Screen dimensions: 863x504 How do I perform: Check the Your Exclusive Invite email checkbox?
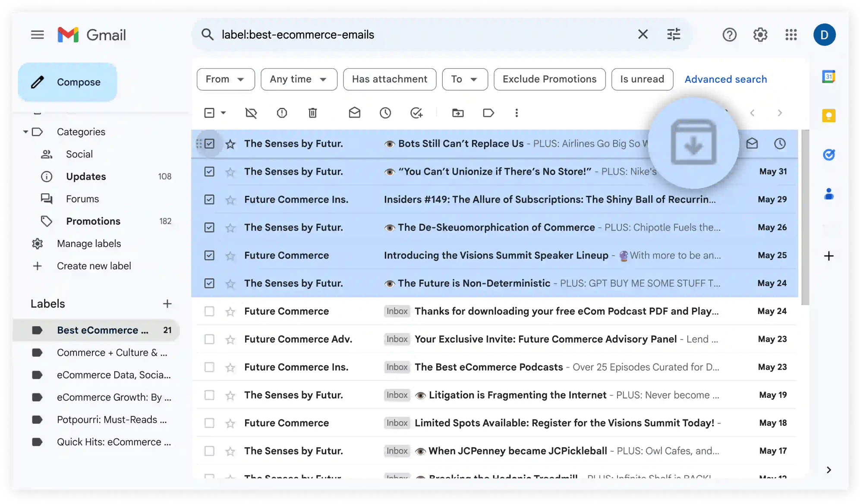209,339
